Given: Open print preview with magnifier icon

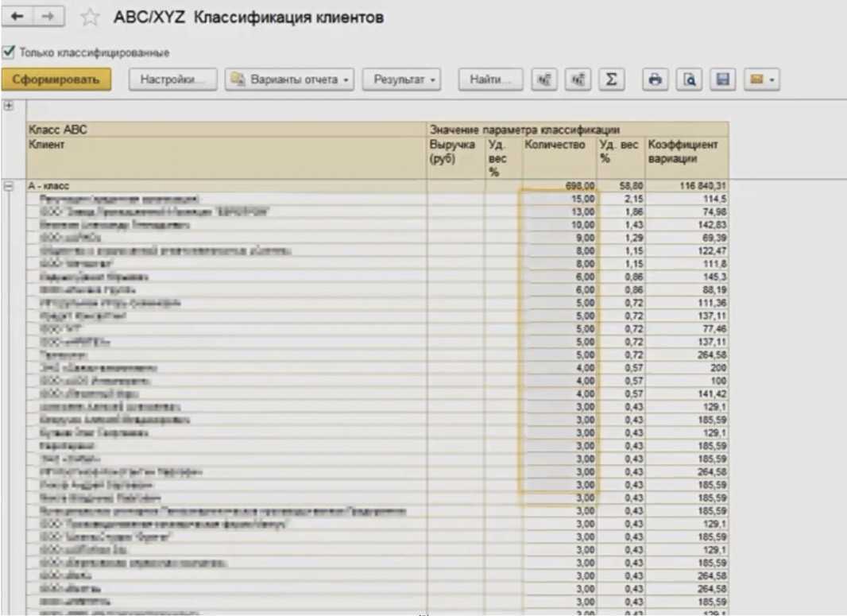Looking at the screenshot, I should tap(690, 79).
